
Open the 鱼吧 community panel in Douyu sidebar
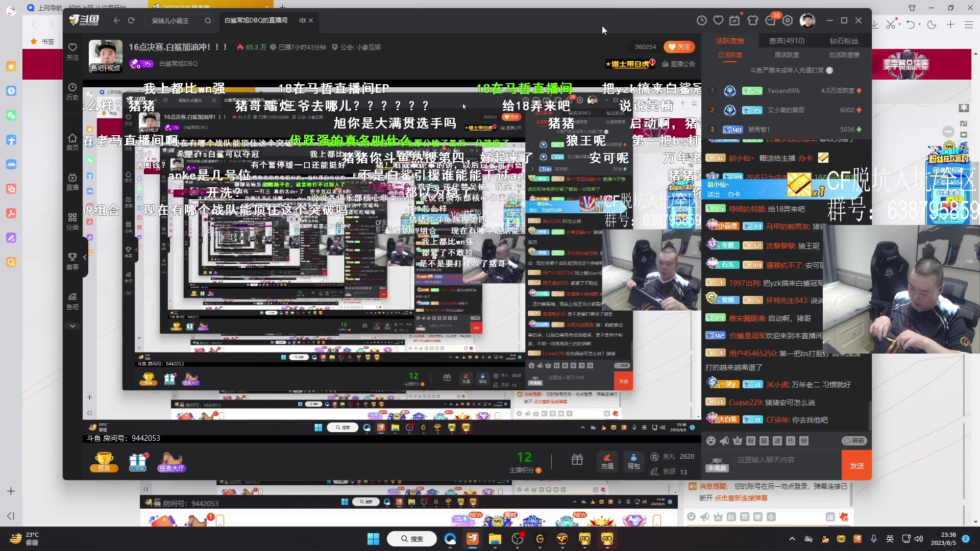(x=72, y=302)
